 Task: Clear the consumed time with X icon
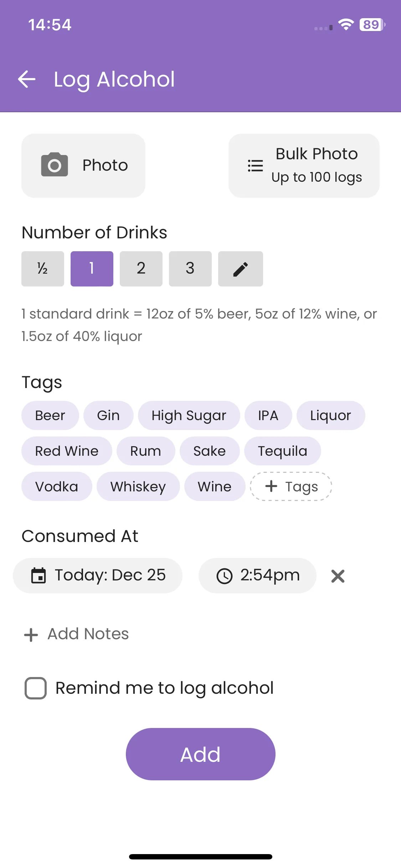tap(338, 576)
